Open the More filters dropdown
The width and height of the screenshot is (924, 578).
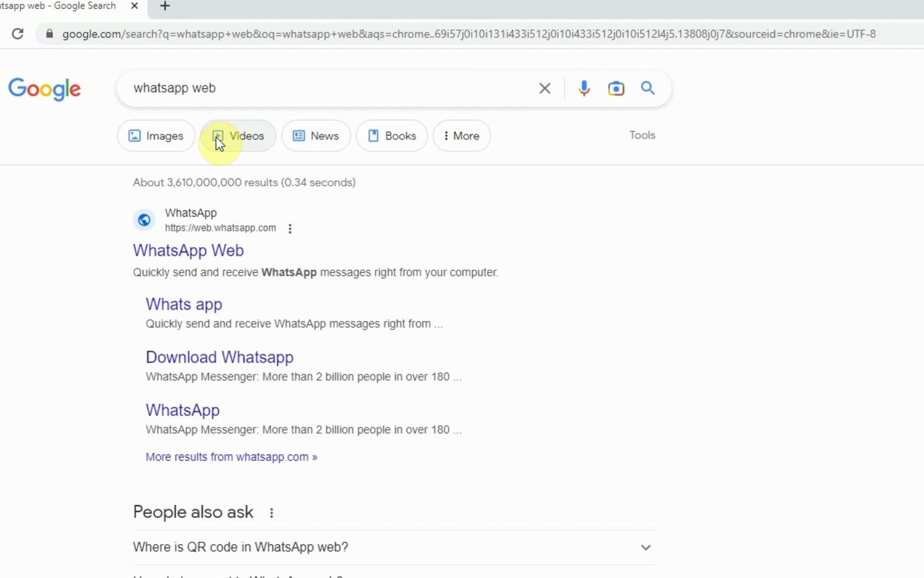461,136
